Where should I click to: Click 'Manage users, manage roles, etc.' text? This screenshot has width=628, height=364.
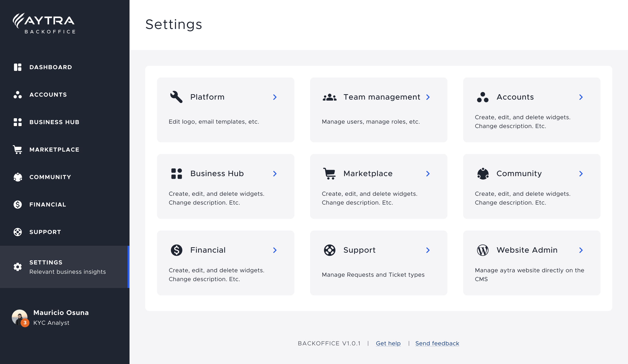coord(371,122)
